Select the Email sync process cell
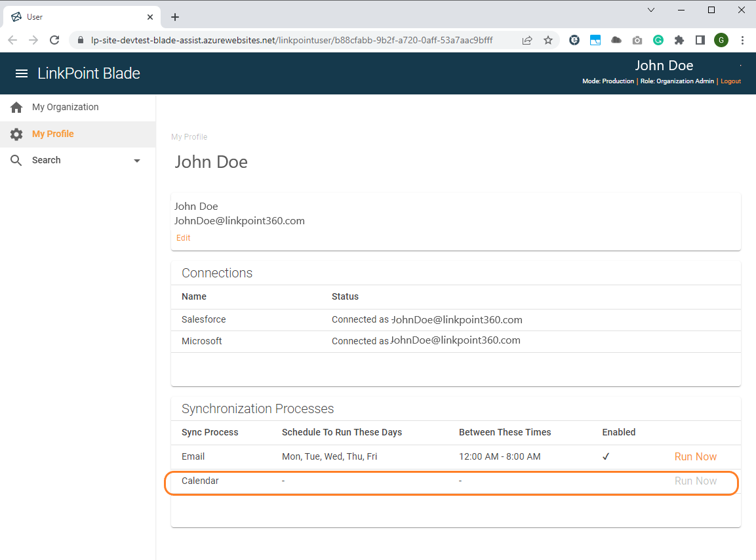Viewport: 756px width, 560px height. click(193, 456)
